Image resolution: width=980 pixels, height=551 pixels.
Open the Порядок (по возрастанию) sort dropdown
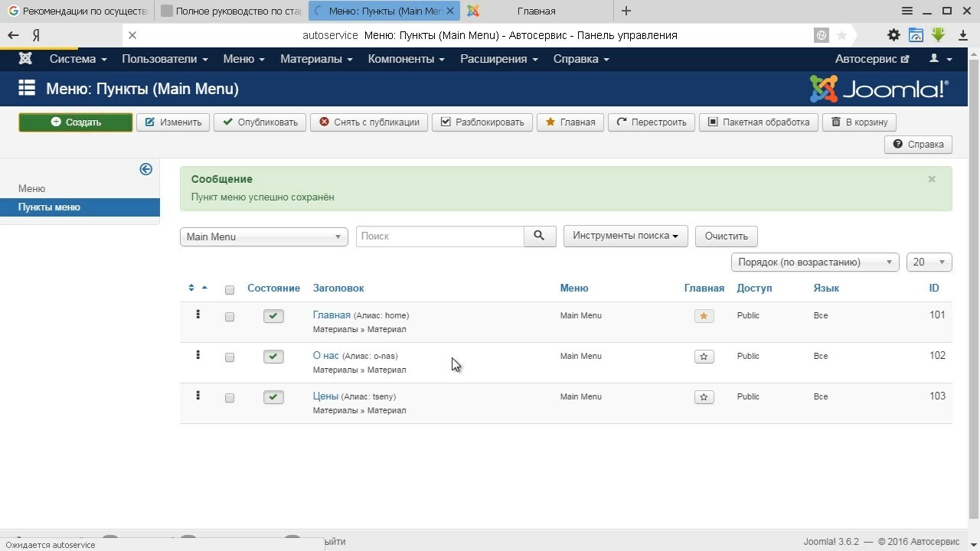[815, 262]
